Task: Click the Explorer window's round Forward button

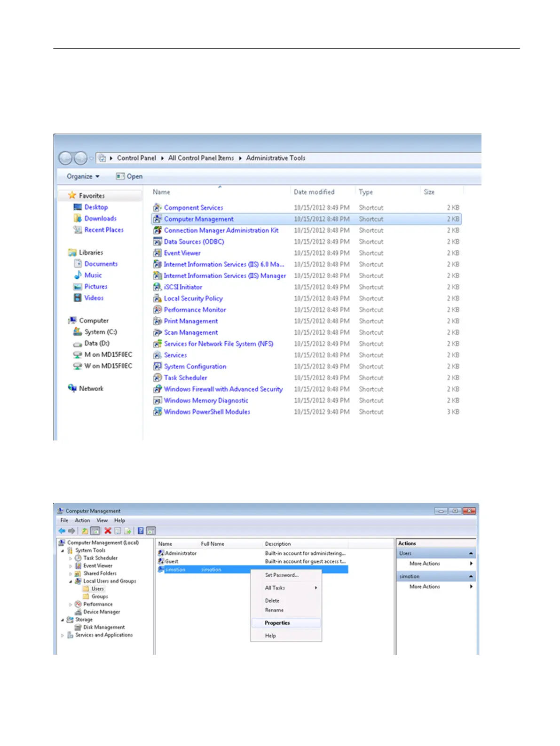Action: pos(80,158)
